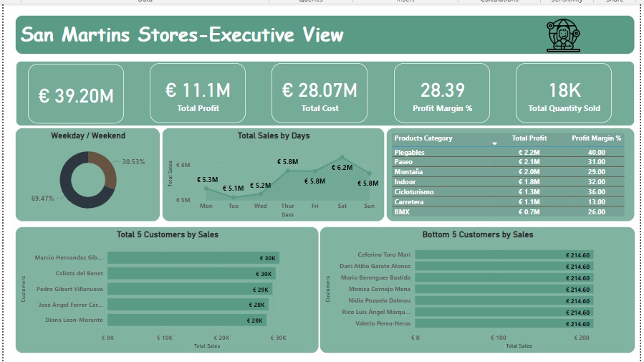Click the Monday data point on line chart
Screen dimensions: 644x362
206,189
